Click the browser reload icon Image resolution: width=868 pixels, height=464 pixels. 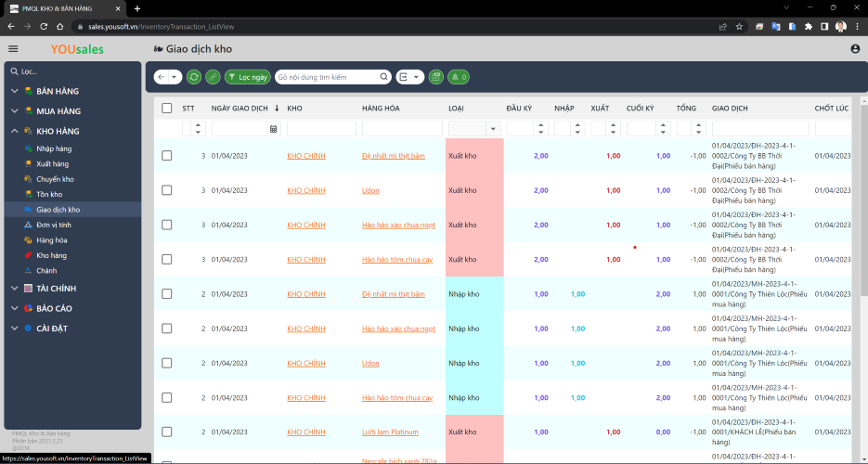[44, 27]
